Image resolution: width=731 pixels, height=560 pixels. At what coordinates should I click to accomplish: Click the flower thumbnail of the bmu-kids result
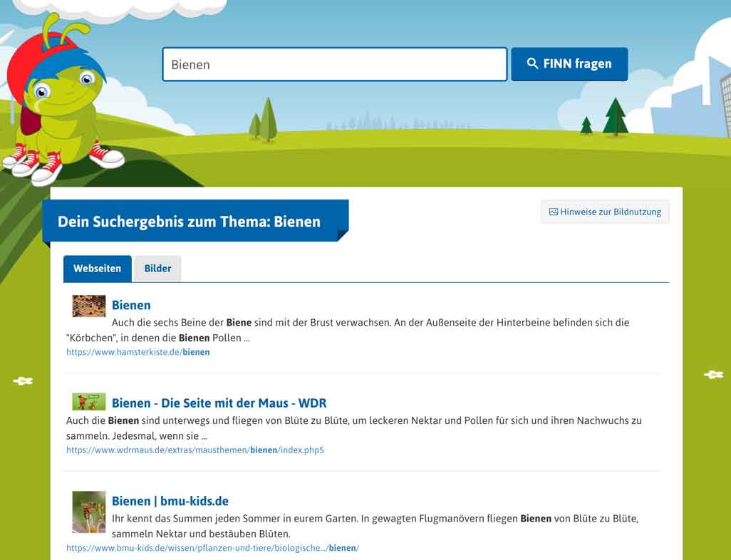coord(88,512)
